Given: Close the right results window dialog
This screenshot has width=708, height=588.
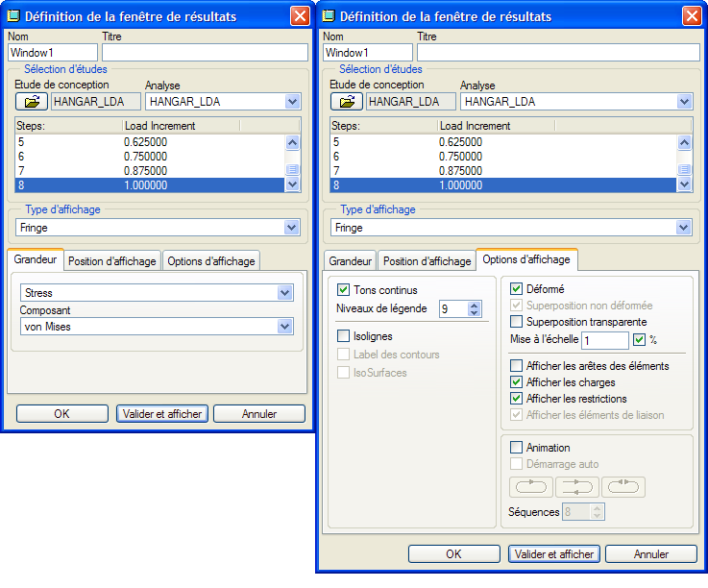Looking at the screenshot, I should point(692,16).
